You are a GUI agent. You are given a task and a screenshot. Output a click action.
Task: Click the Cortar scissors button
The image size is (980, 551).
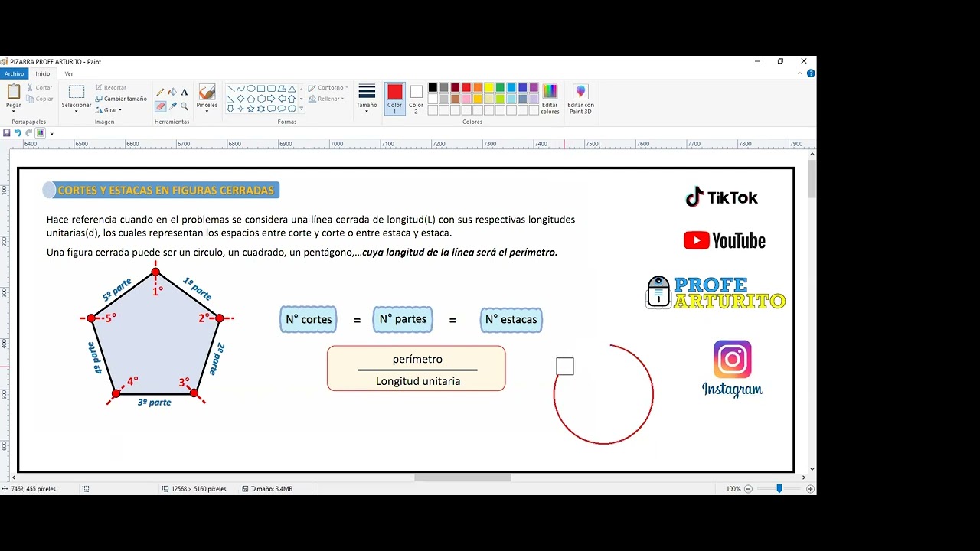point(39,87)
